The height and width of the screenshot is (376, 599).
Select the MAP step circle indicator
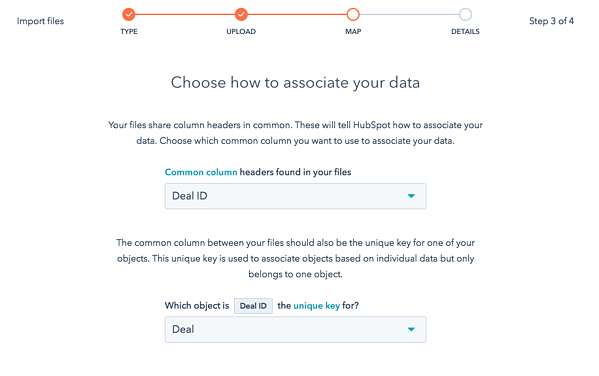pos(353,15)
